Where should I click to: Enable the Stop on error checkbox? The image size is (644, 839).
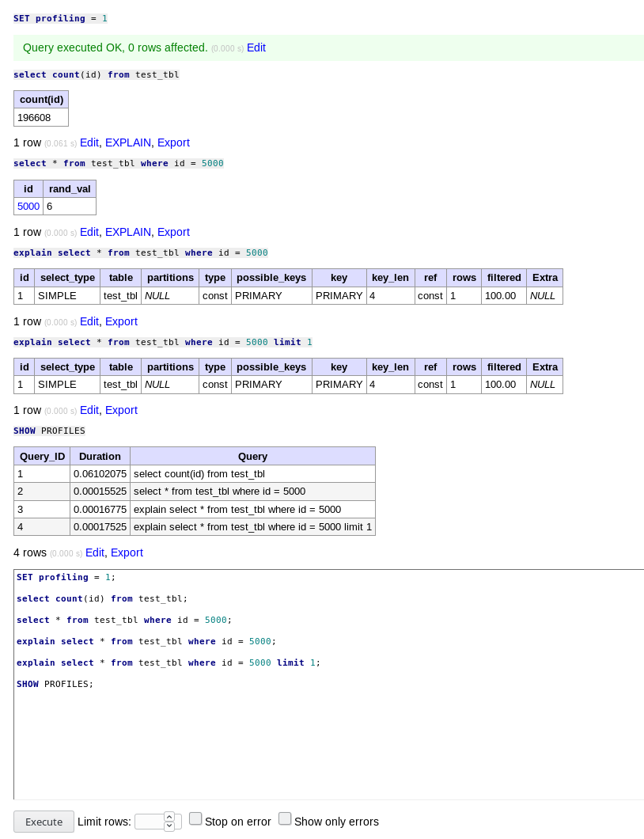point(195,819)
